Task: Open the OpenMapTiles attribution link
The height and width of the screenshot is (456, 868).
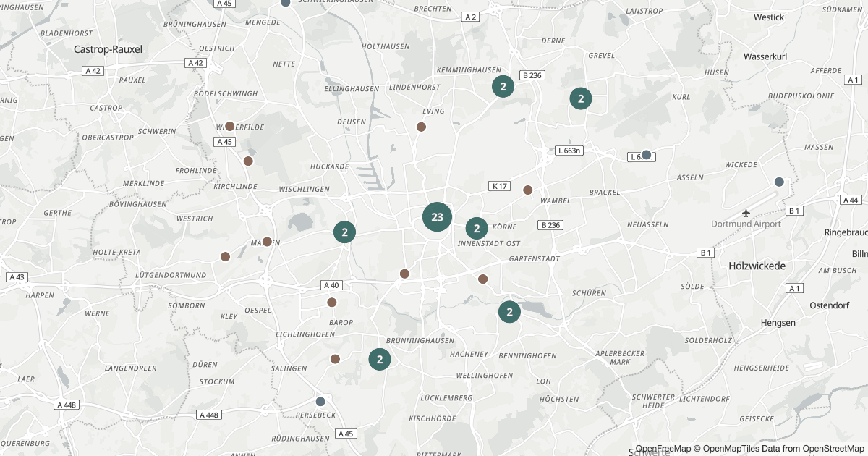Action: click(x=728, y=449)
